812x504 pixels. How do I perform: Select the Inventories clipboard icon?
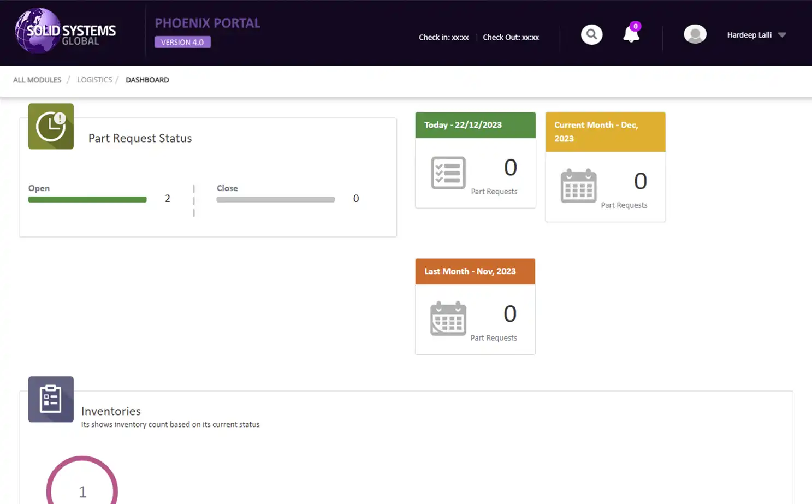coord(51,399)
